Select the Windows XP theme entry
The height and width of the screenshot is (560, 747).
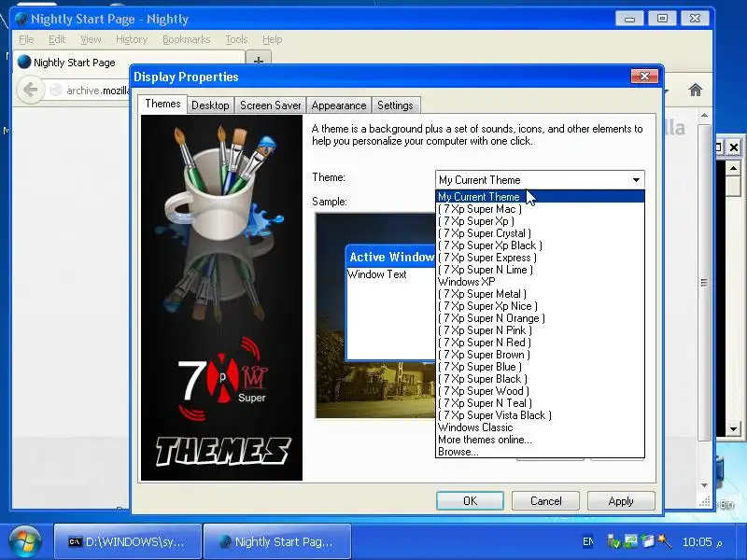click(x=540, y=282)
